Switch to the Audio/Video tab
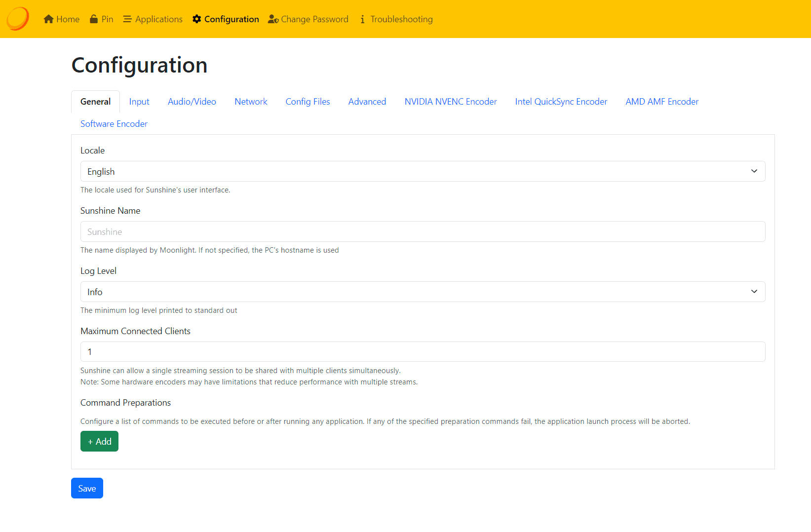 click(x=192, y=102)
